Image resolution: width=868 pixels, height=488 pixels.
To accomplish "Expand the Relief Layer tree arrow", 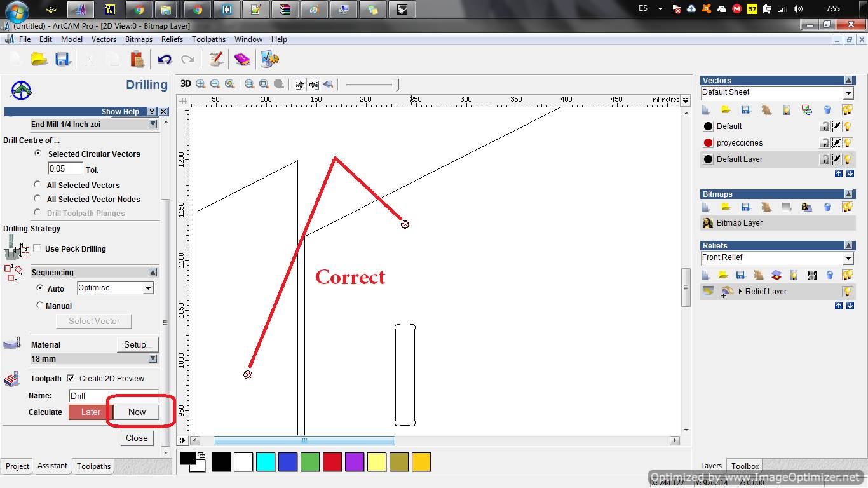I will [x=740, y=292].
